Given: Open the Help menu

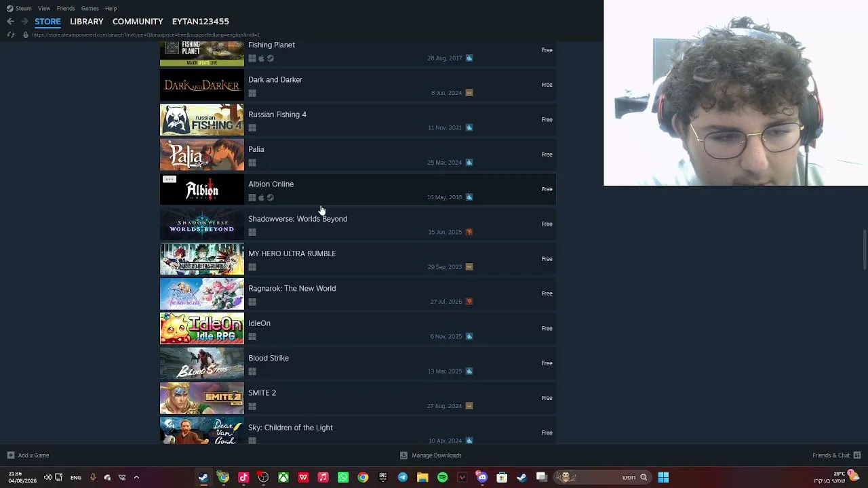Looking at the screenshot, I should [x=111, y=8].
